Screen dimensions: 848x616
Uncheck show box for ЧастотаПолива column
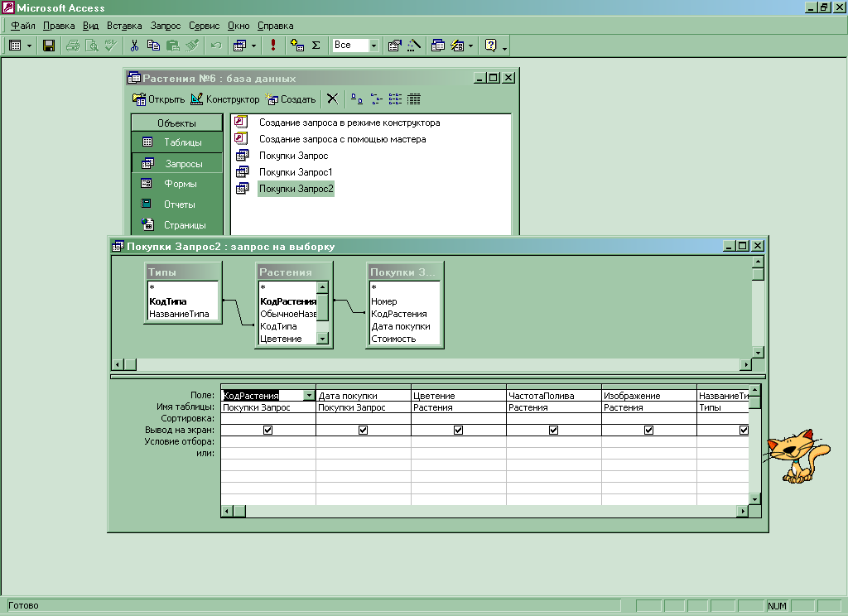[x=553, y=430]
